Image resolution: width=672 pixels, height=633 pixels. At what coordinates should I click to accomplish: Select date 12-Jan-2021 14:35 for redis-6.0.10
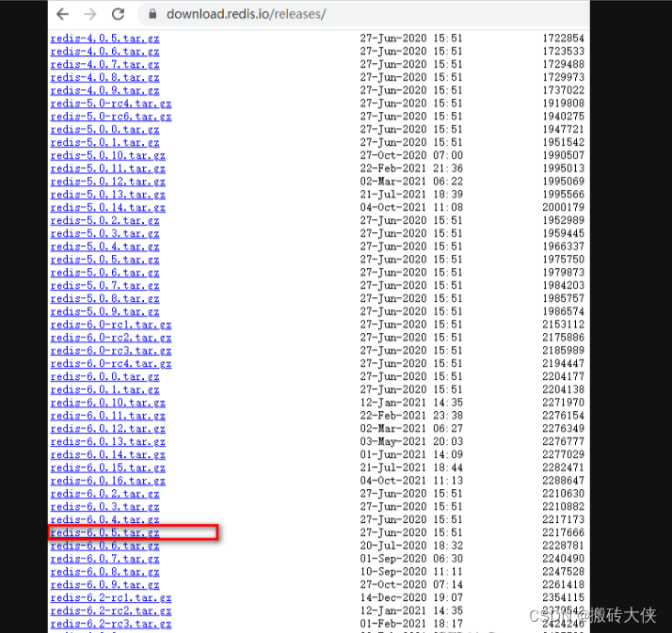(x=411, y=403)
